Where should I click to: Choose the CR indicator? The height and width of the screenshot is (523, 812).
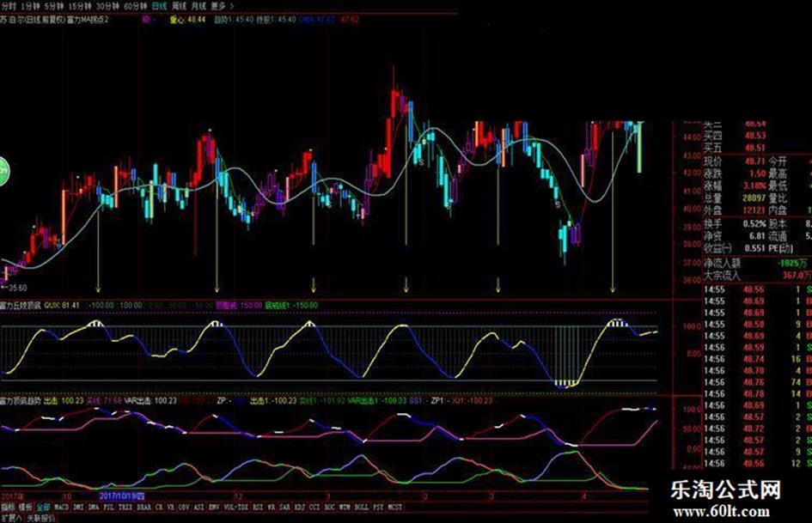click(159, 508)
